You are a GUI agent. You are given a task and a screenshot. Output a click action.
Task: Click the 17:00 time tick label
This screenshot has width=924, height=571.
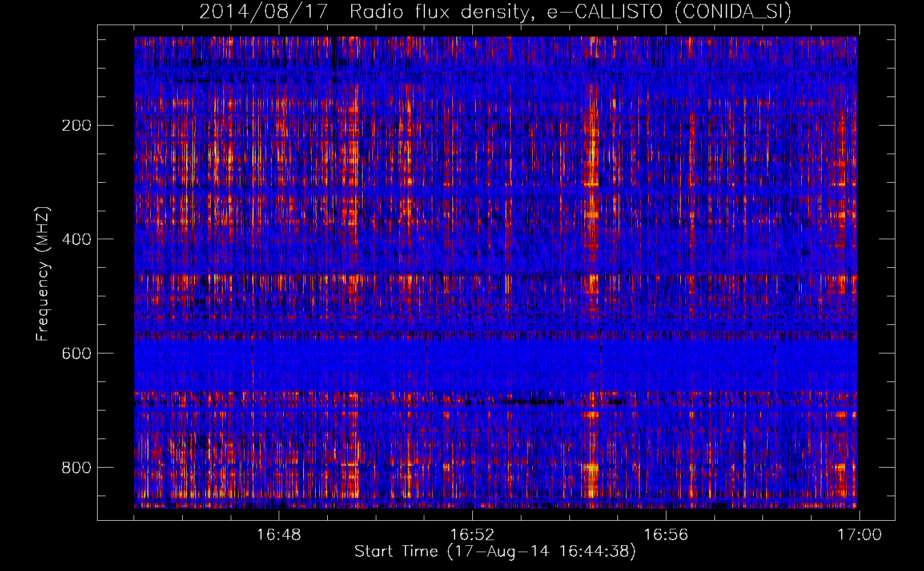(859, 535)
